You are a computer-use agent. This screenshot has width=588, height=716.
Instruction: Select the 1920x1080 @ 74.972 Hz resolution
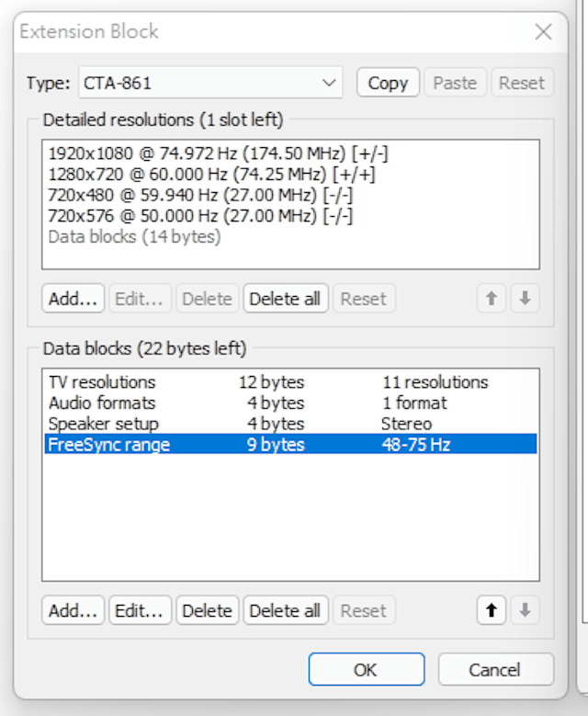(211, 154)
